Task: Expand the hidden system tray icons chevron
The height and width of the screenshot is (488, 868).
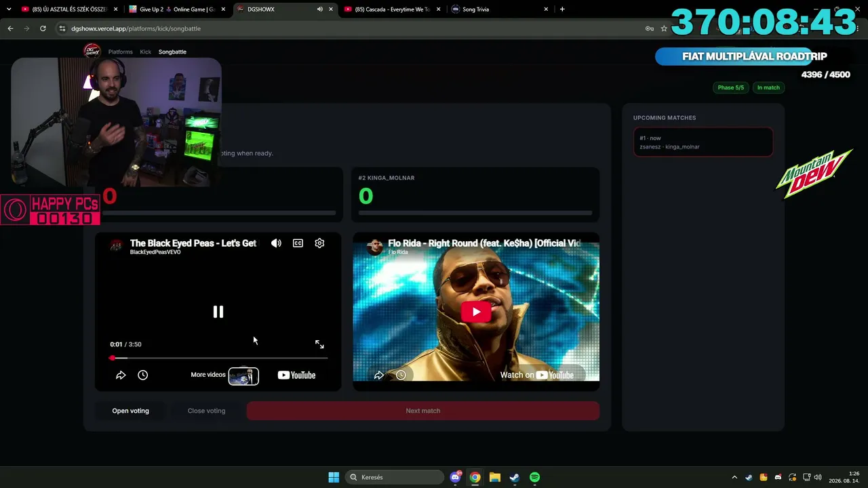Action: tap(734, 477)
